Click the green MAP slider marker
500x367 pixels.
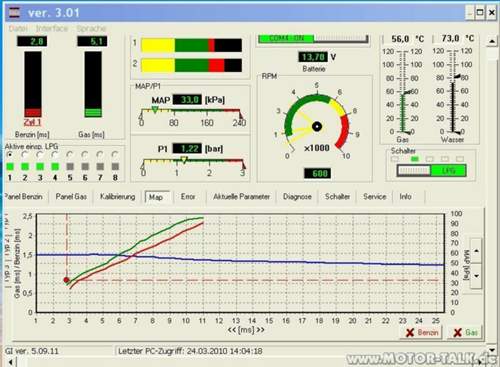(x=155, y=109)
